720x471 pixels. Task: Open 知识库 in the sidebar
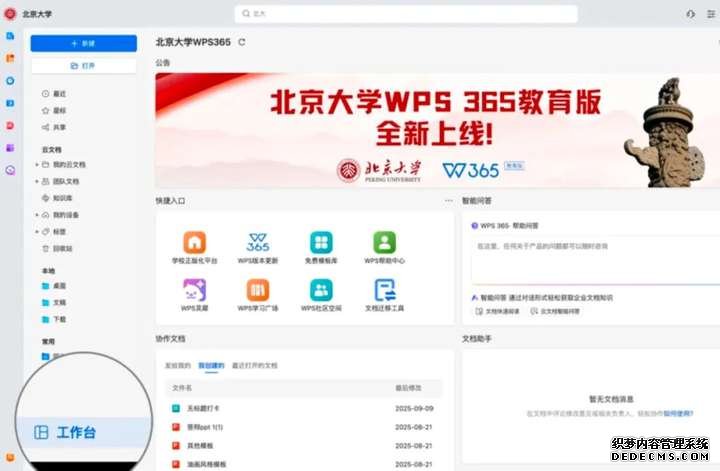pyautogui.click(x=57, y=198)
